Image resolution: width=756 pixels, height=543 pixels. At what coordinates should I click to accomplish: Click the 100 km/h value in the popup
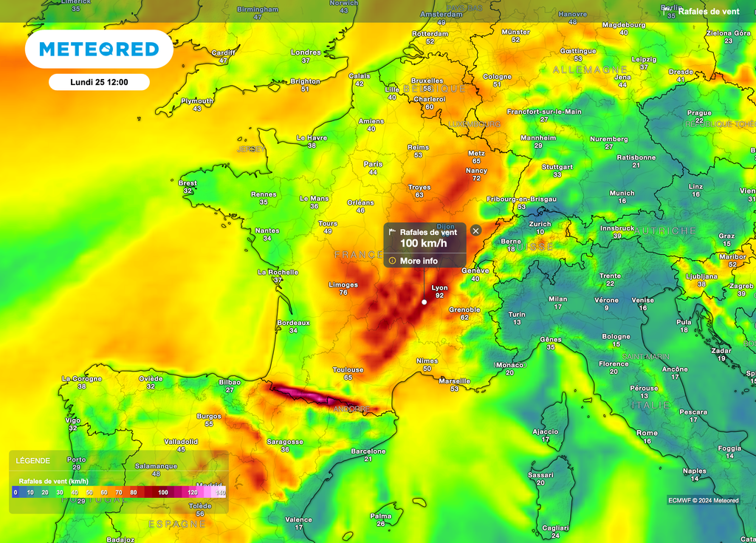point(423,243)
